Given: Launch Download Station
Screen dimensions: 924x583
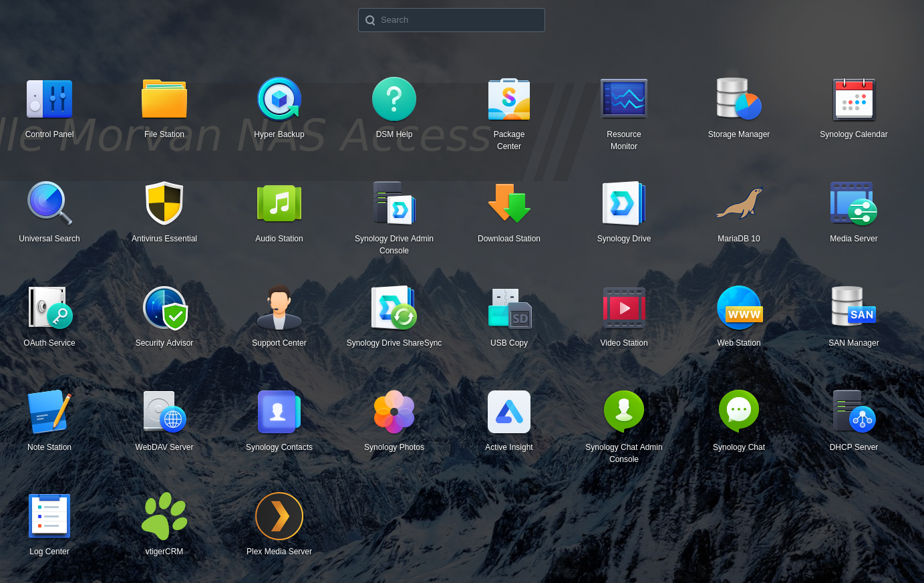Looking at the screenshot, I should click(509, 203).
